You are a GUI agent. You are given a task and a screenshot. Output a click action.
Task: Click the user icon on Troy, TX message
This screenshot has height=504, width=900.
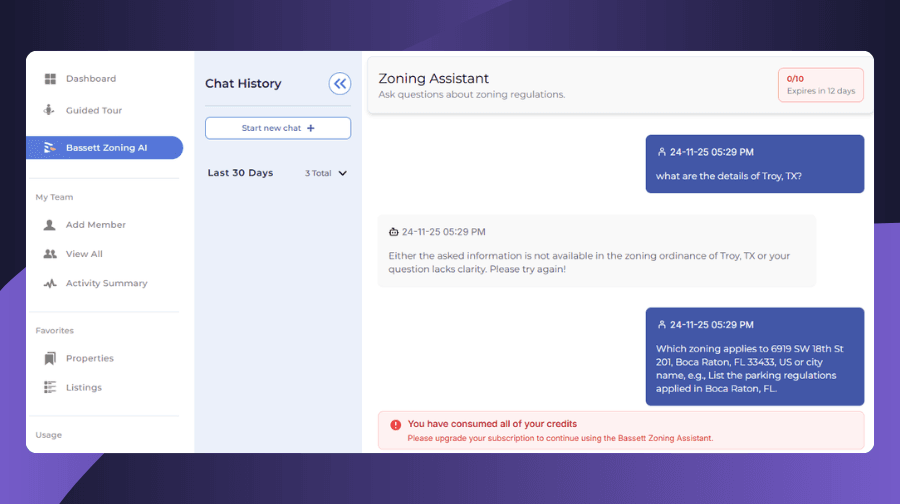662,152
